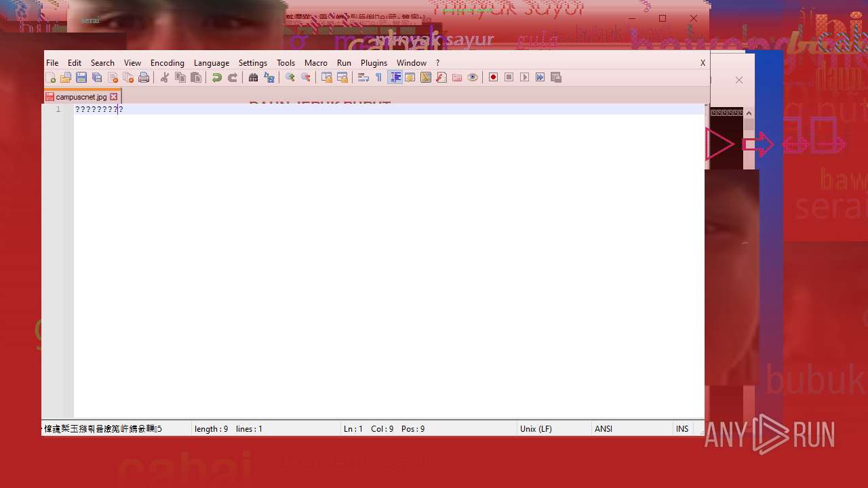
Task: Open the user defined language icon
Action: click(x=410, y=77)
